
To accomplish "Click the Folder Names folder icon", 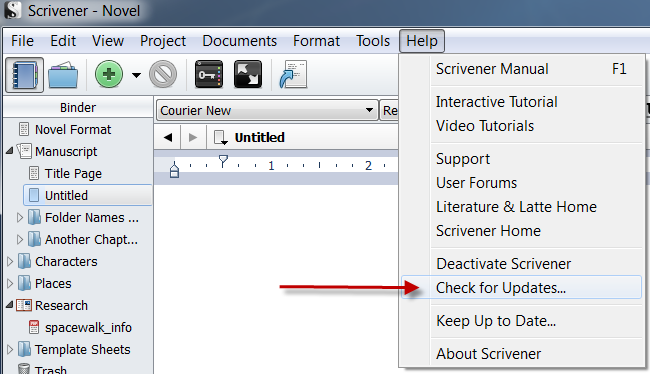I will click(34, 217).
